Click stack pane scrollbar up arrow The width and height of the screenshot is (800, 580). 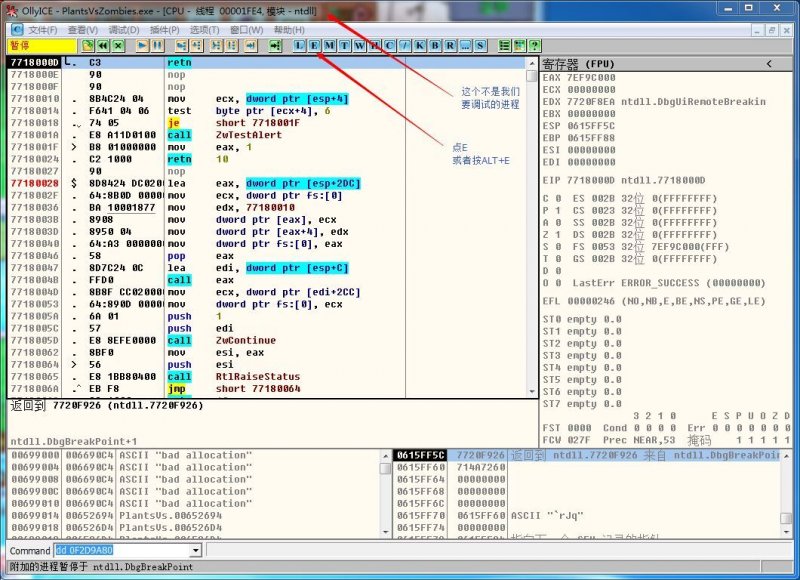pyautogui.click(x=786, y=456)
